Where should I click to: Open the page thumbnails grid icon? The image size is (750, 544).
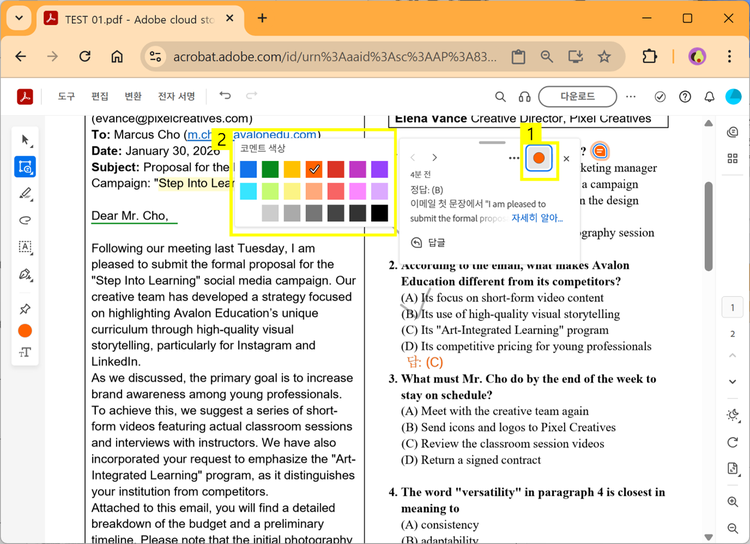pyautogui.click(x=732, y=158)
